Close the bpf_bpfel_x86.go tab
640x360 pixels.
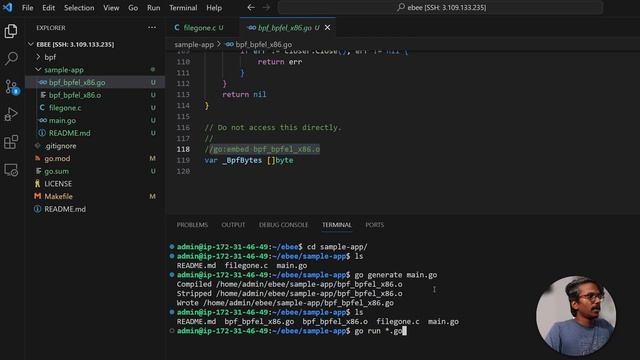(x=327, y=27)
